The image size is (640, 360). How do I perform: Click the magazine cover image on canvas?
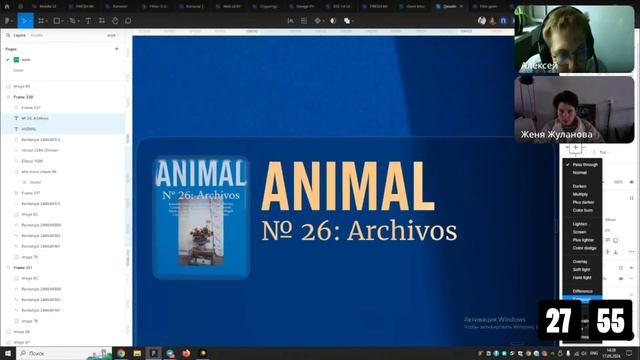coord(201,218)
